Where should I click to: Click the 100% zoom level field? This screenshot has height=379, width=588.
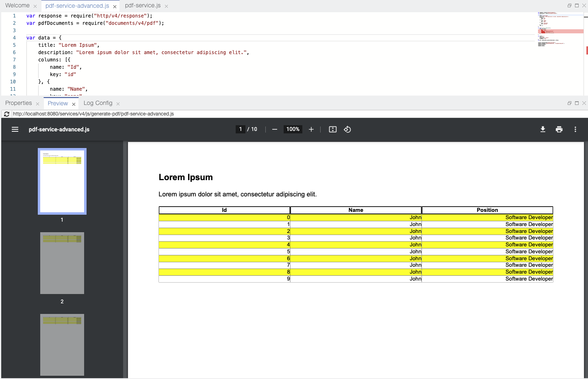coord(293,129)
